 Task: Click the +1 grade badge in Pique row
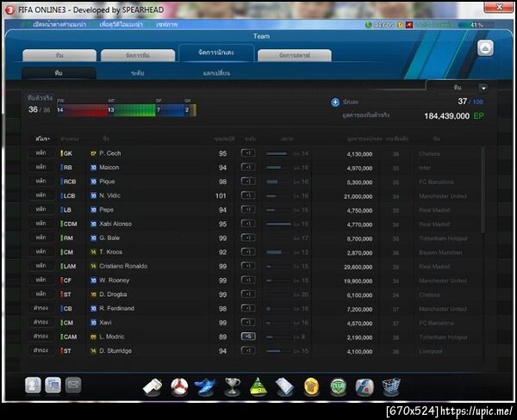248,182
